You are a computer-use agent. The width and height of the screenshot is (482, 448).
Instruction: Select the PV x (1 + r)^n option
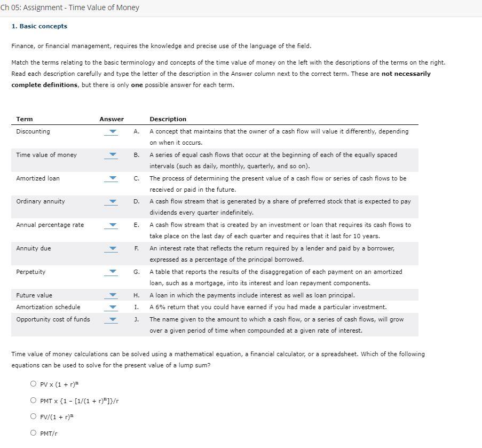coord(33,384)
